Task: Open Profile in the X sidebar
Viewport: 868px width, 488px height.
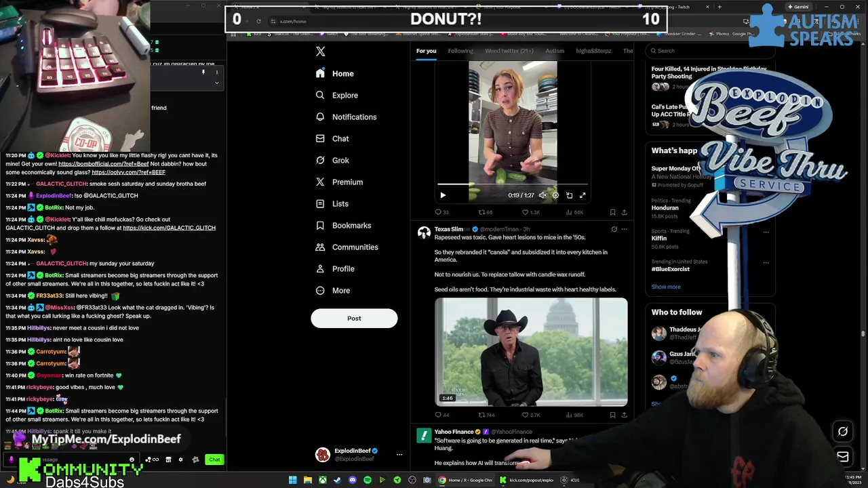Action: click(335, 268)
